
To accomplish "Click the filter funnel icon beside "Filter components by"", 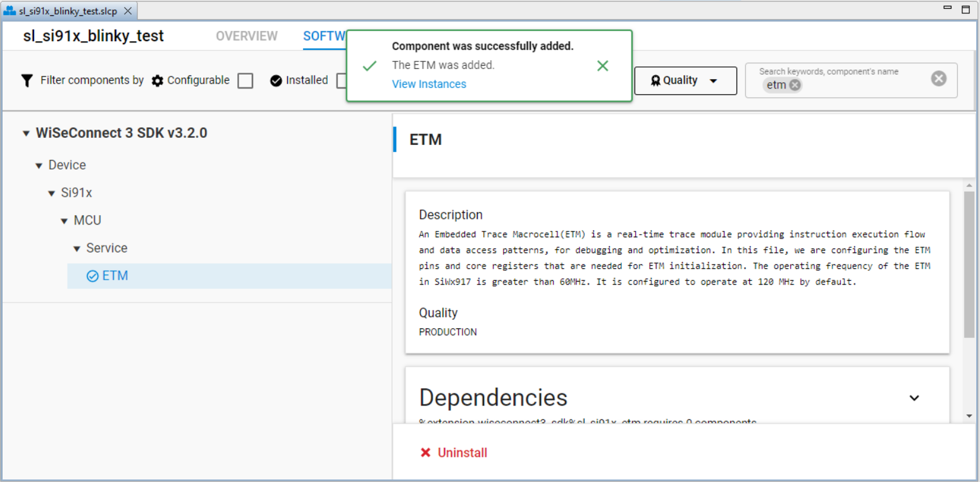I will [26, 80].
